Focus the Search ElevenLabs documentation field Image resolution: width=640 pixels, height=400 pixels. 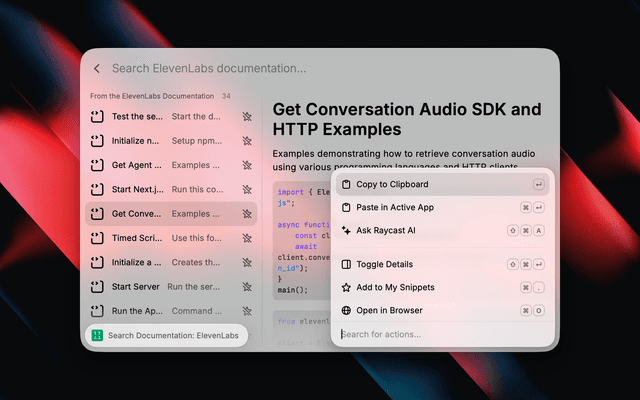[x=209, y=69]
